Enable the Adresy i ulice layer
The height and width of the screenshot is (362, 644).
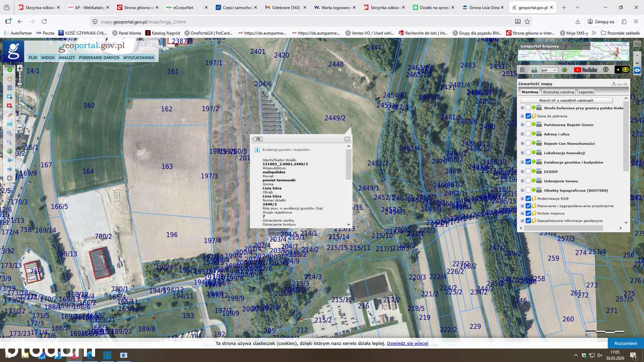click(528, 134)
